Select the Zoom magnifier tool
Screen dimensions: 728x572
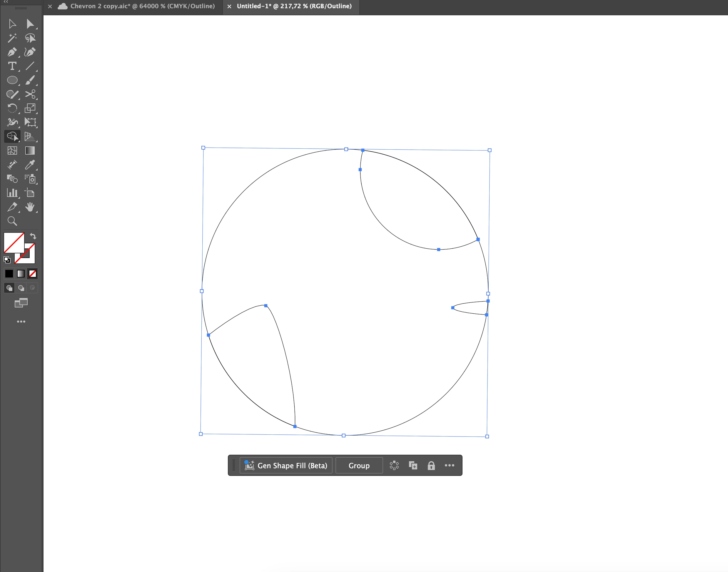pyautogui.click(x=12, y=221)
